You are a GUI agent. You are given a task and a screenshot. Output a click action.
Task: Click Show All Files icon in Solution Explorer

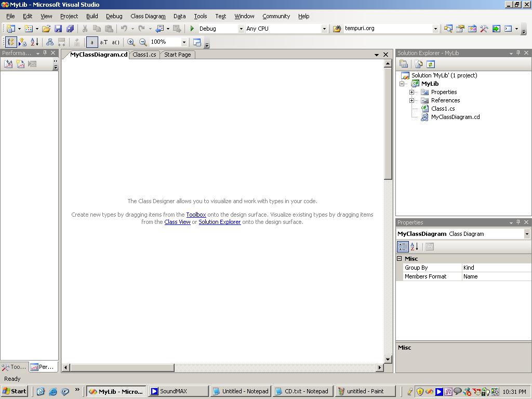point(419,64)
